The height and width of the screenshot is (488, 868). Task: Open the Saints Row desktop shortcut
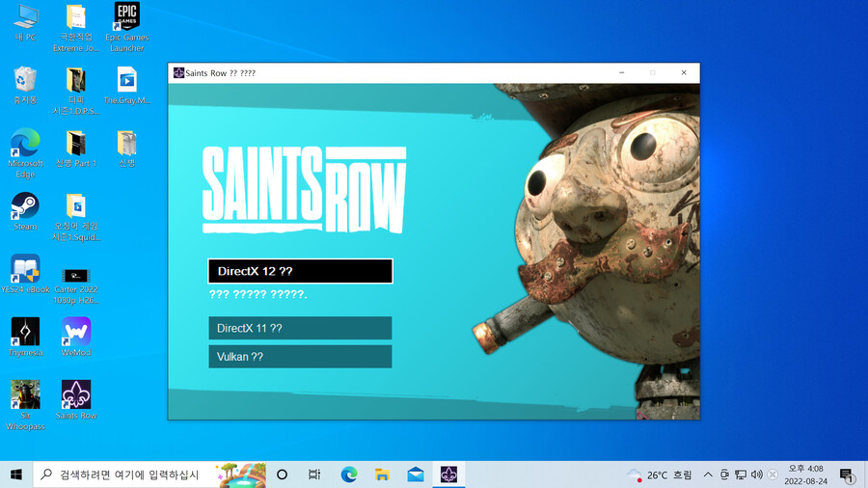coord(76,395)
